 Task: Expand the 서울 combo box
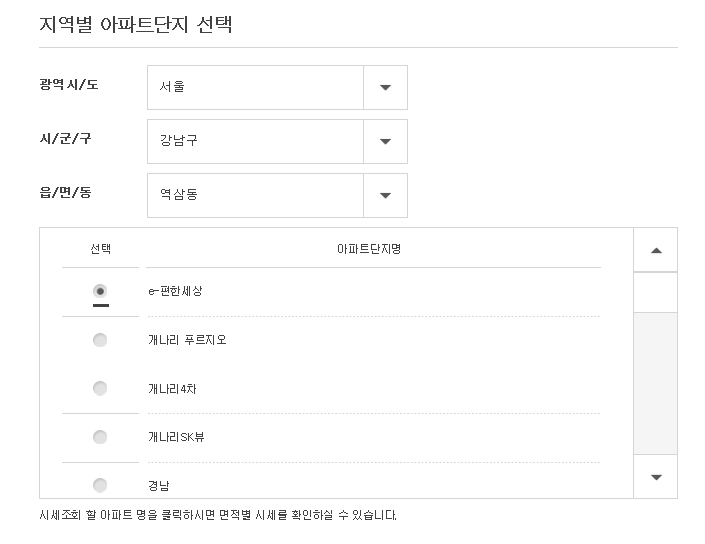(x=277, y=87)
